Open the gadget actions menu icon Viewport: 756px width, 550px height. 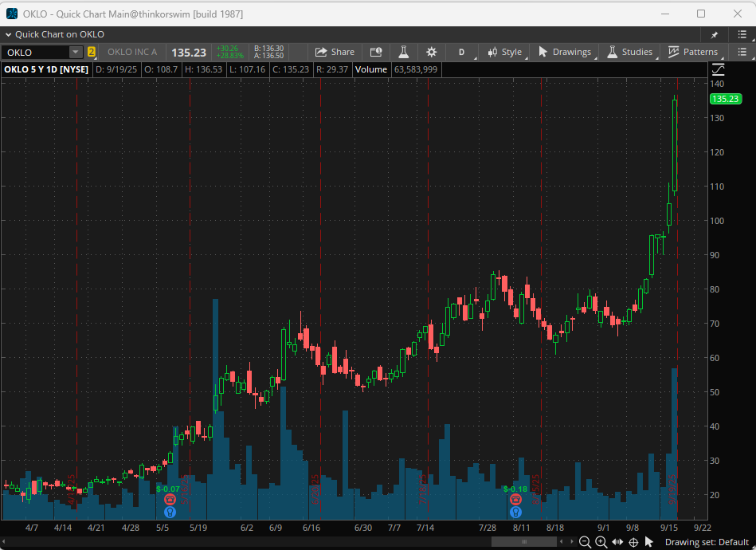pyautogui.click(x=742, y=34)
